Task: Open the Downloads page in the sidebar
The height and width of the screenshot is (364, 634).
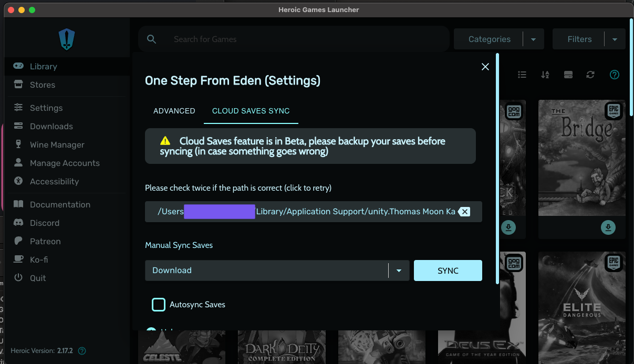Action: (x=67, y=126)
